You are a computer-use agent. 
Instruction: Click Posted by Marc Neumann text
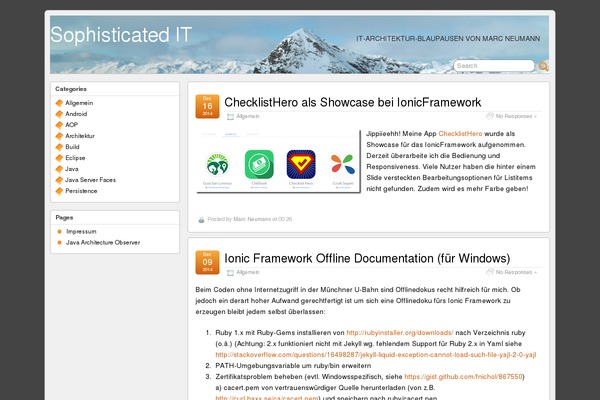[239, 219]
